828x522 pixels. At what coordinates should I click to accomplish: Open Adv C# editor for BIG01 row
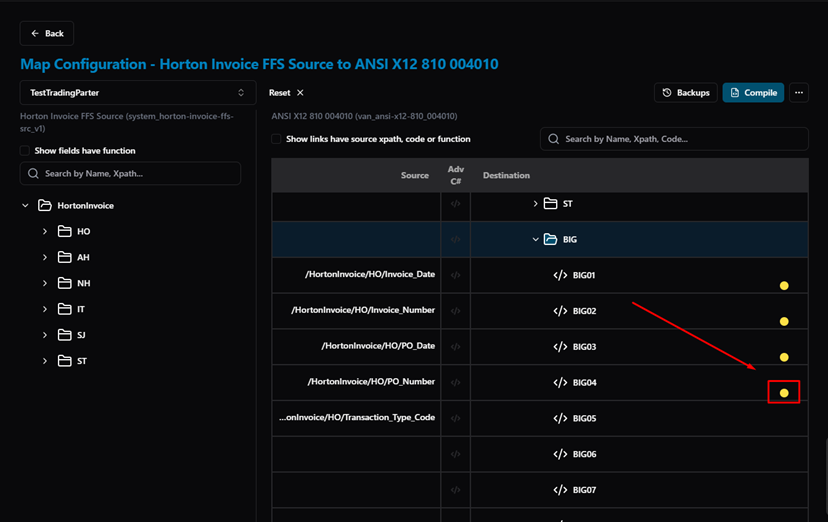point(455,275)
